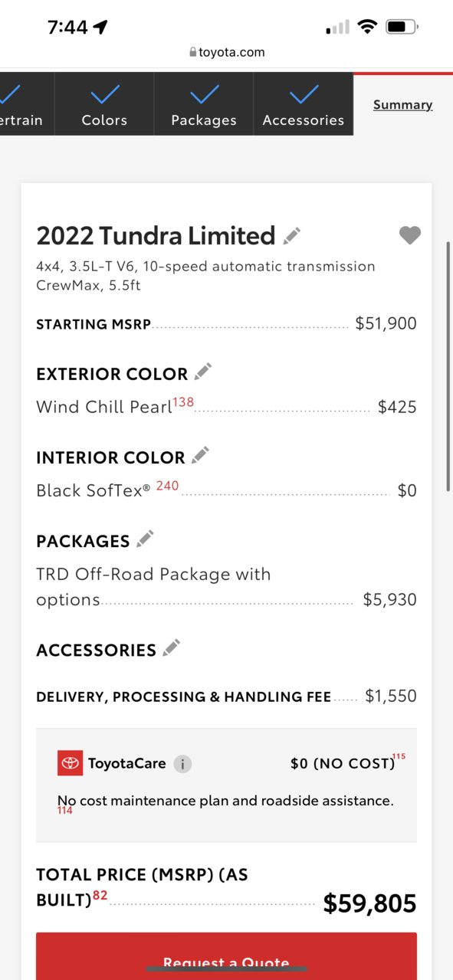453x980 pixels.
Task: Open footnote 138 next to Wind Chill Pearl
Action: 183,402
